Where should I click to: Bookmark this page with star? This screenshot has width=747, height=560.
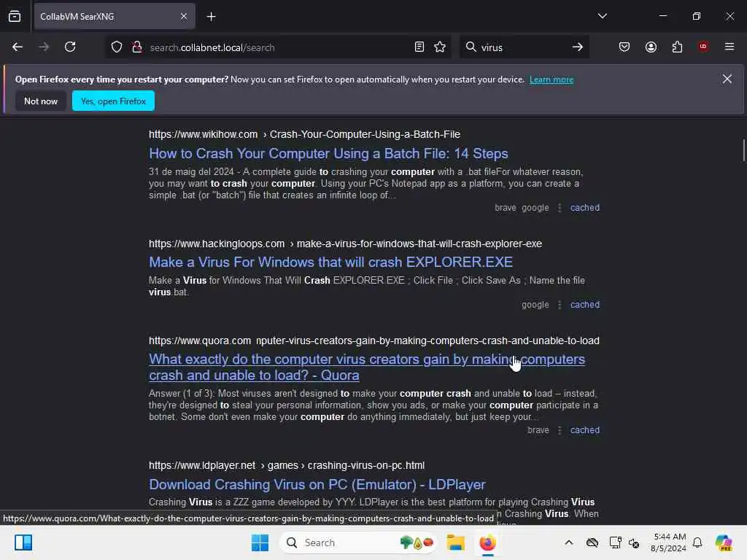(x=440, y=47)
